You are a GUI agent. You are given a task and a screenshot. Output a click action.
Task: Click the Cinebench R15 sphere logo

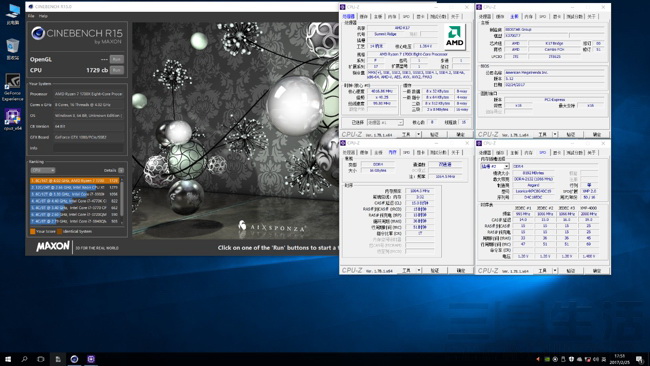coord(38,33)
